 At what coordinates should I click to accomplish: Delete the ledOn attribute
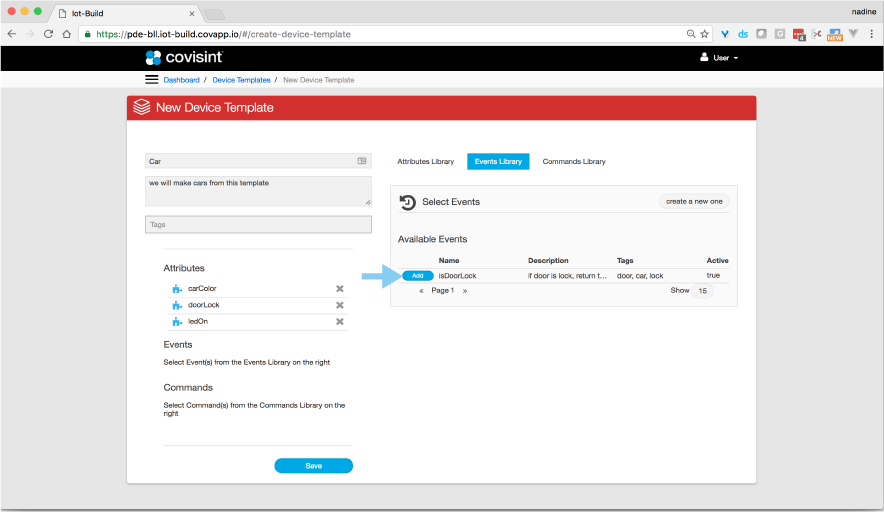click(340, 322)
